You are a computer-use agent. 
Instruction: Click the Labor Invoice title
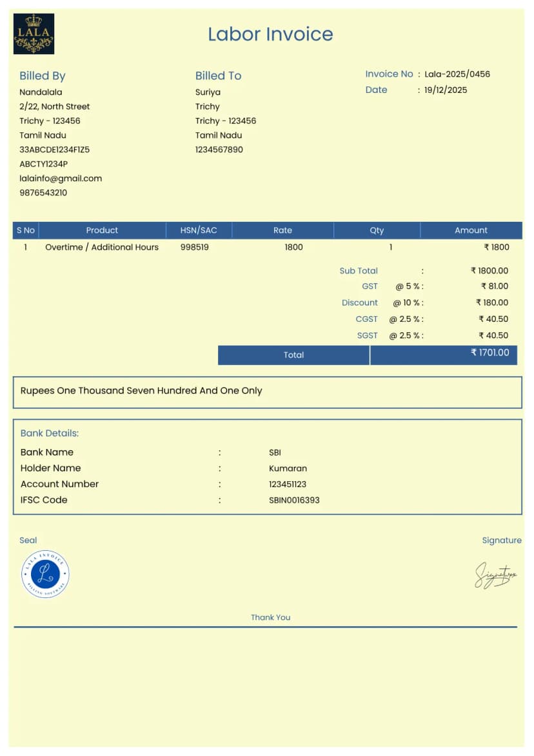pos(270,34)
